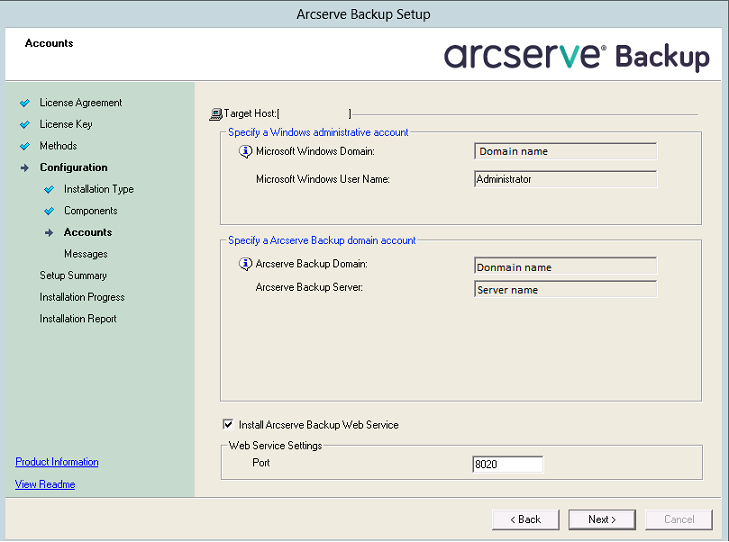The height and width of the screenshot is (542, 729).
Task: Click the Cancel button
Action: (x=679, y=520)
